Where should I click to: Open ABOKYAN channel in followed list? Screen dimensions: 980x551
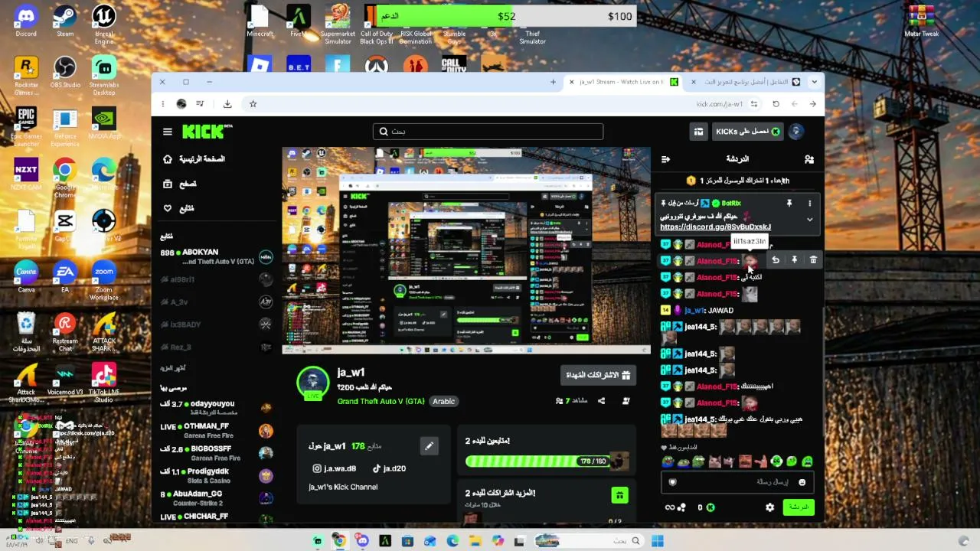(x=216, y=257)
